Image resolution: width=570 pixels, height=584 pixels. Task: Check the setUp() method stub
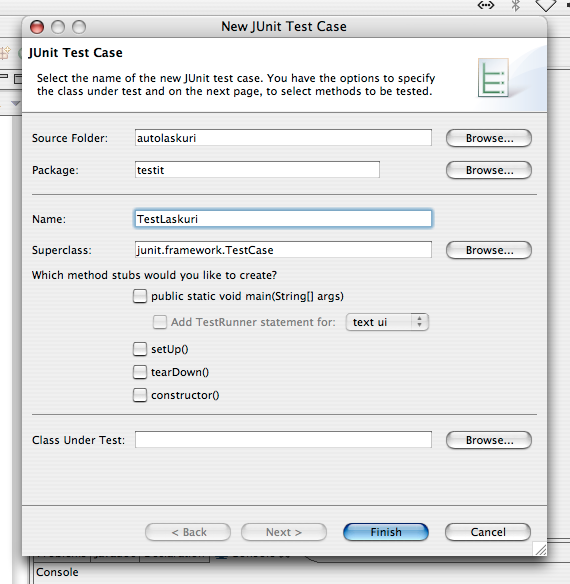point(140,349)
